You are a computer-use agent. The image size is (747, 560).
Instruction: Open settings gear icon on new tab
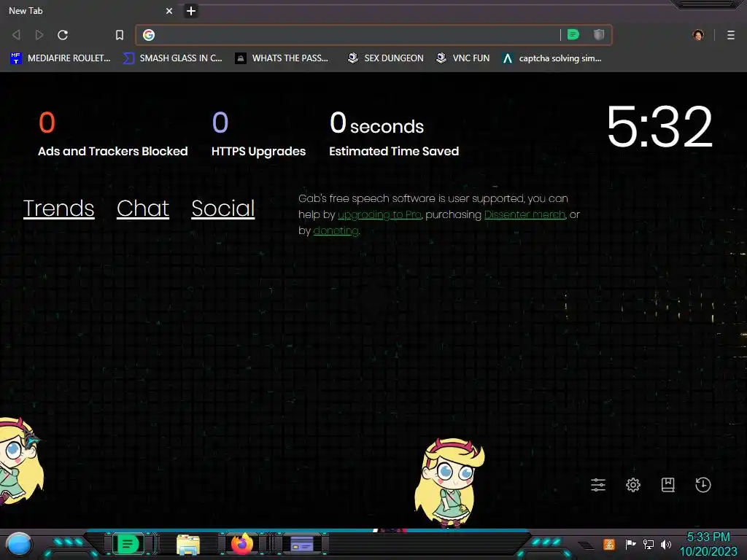[x=633, y=485]
